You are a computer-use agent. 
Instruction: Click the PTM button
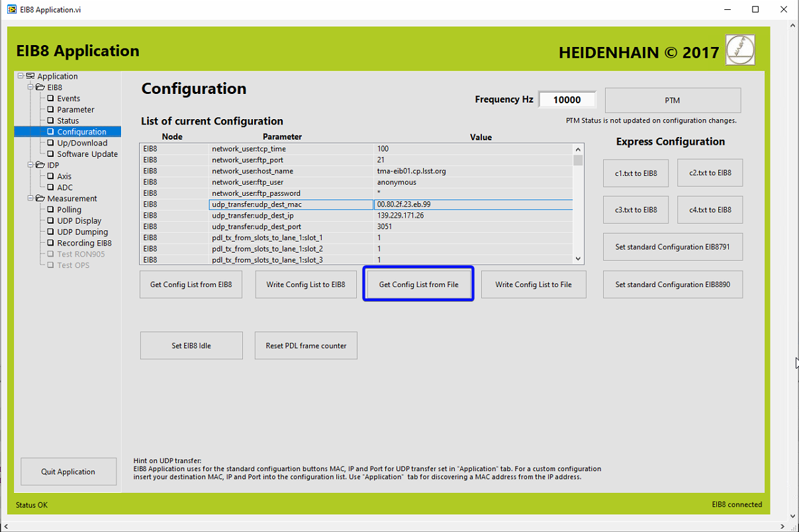click(x=673, y=101)
